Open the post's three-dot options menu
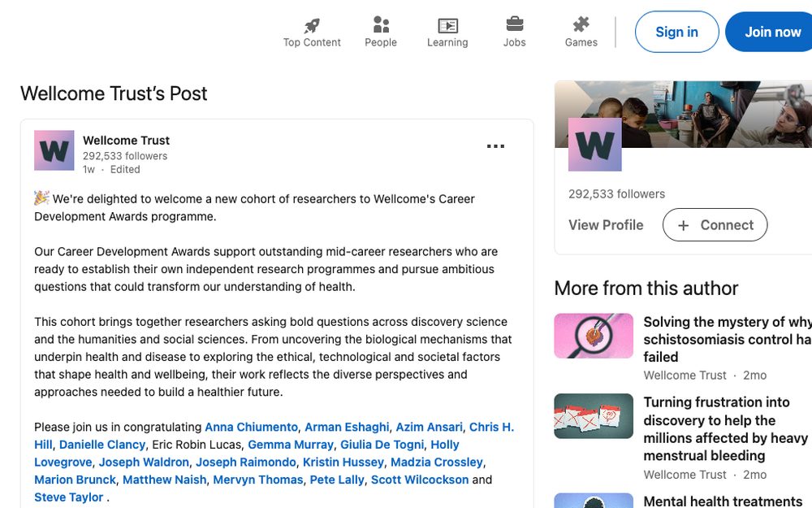 (x=495, y=146)
